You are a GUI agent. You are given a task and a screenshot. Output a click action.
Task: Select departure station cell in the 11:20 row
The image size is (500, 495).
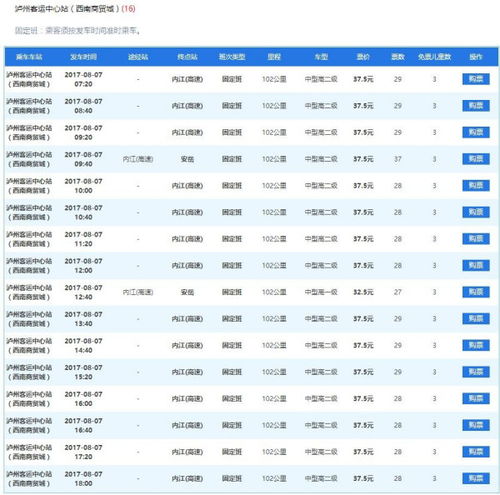[x=29, y=239]
